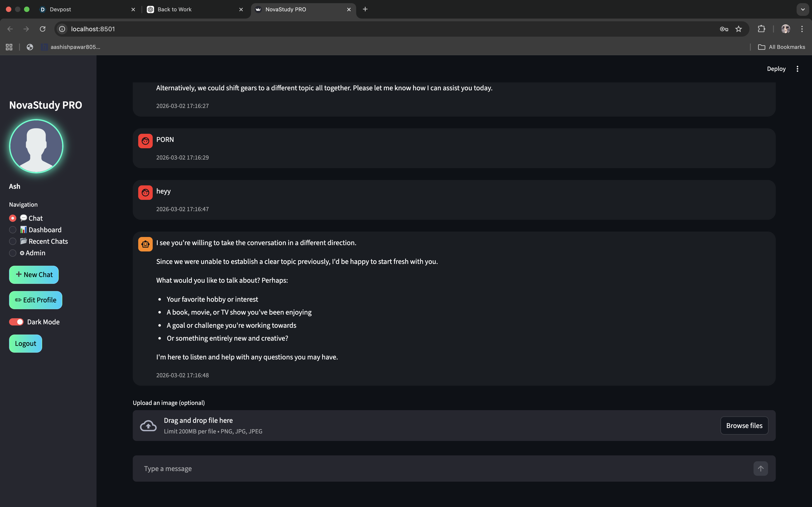Toggle the Dark Mode switch
Image resolution: width=812 pixels, height=507 pixels.
pyautogui.click(x=16, y=322)
